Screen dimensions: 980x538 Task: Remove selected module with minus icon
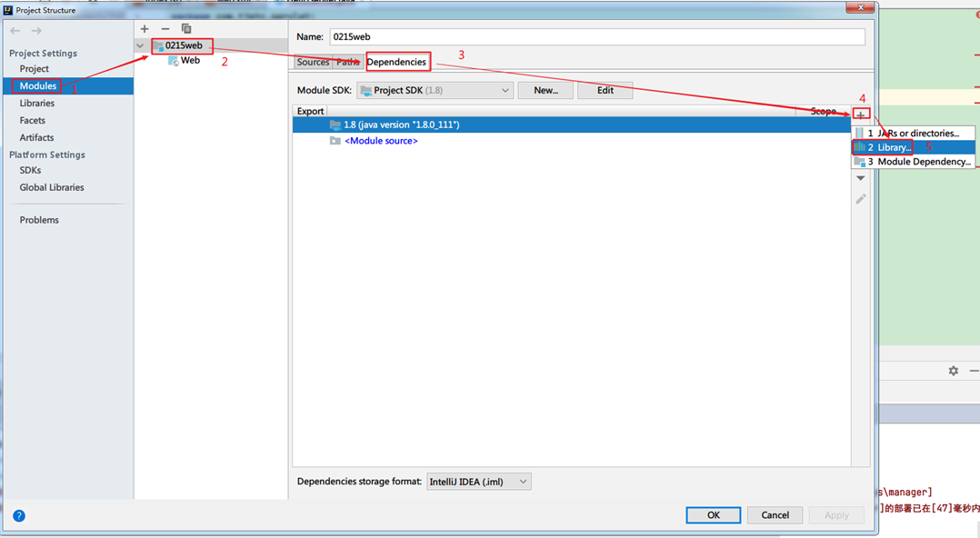(x=165, y=29)
